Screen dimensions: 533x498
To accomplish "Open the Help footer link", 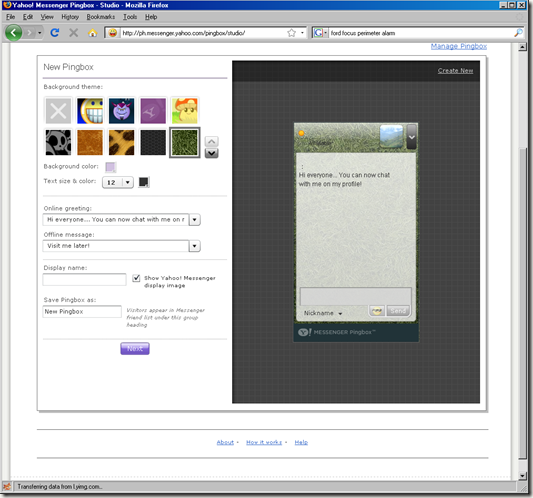I will 301,442.
